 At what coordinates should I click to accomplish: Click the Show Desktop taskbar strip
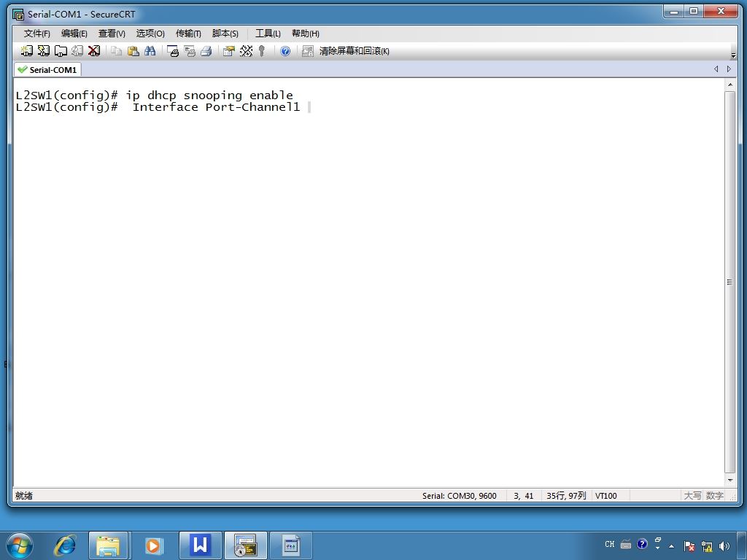tap(742, 545)
